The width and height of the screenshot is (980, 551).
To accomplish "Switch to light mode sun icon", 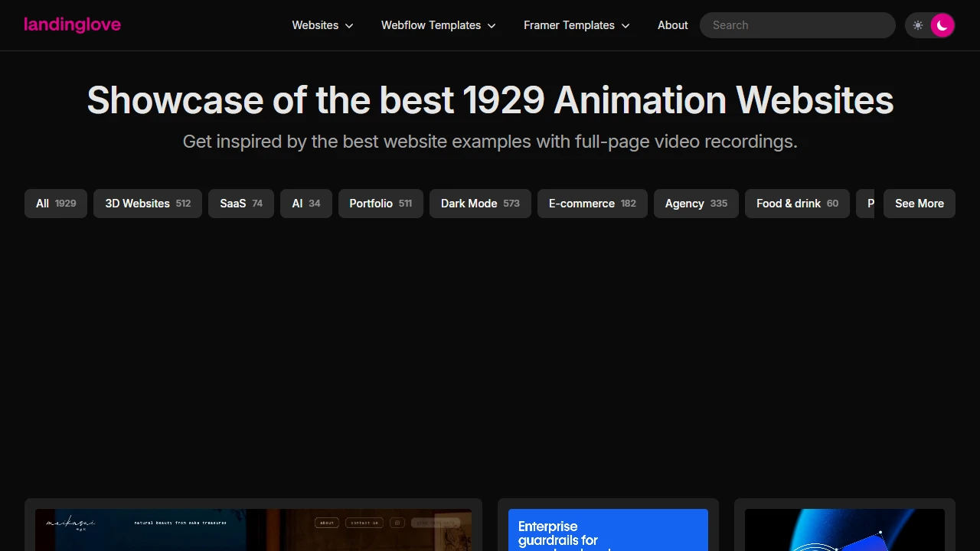I will tap(918, 25).
